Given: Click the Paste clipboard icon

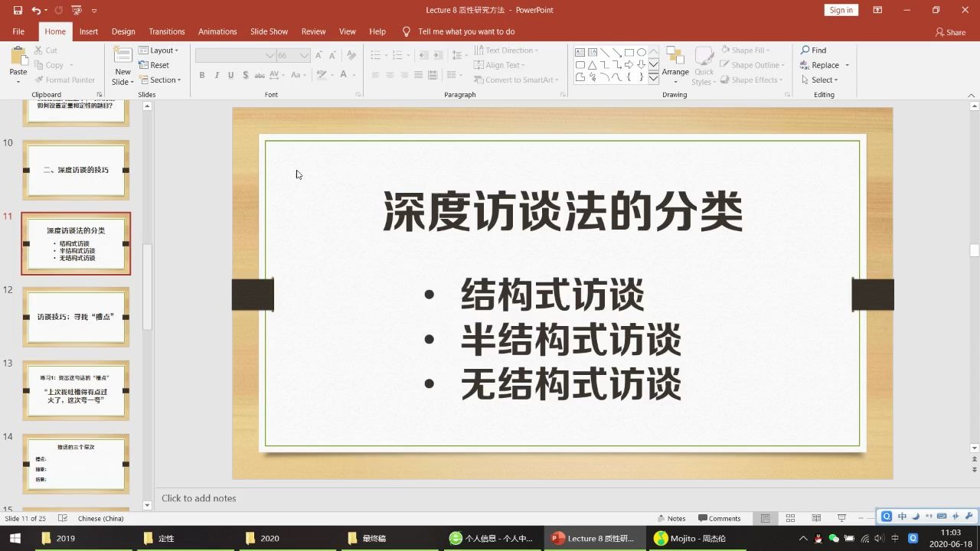Looking at the screenshot, I should pyautogui.click(x=18, y=57).
